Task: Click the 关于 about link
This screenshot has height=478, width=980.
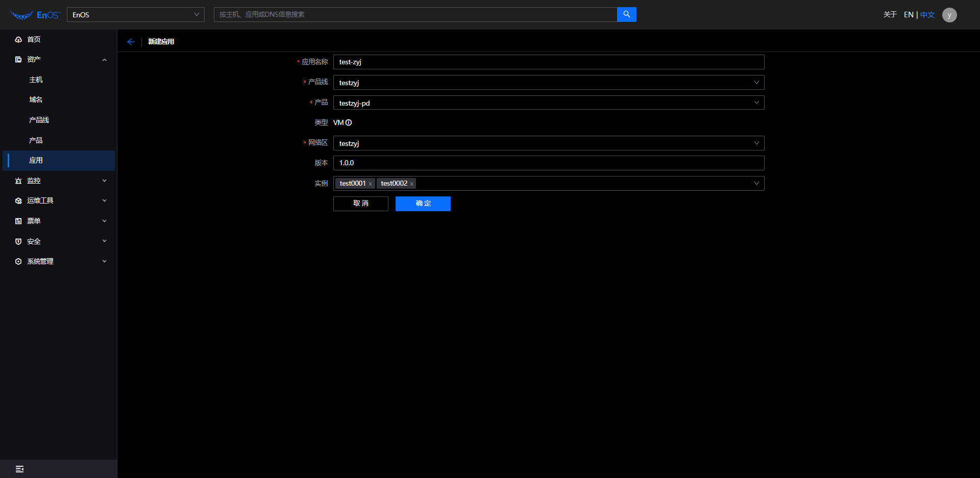Action: pyautogui.click(x=890, y=15)
